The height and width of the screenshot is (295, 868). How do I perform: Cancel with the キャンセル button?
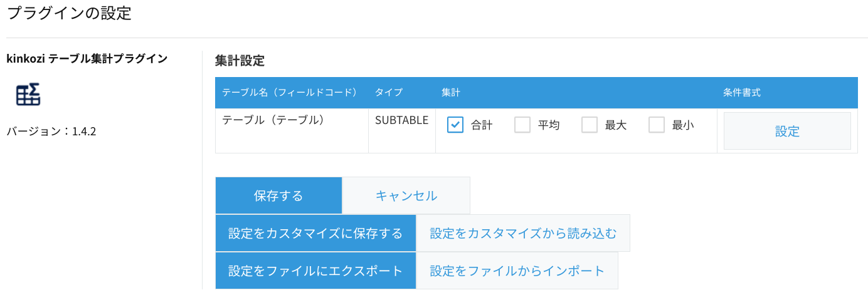(406, 195)
